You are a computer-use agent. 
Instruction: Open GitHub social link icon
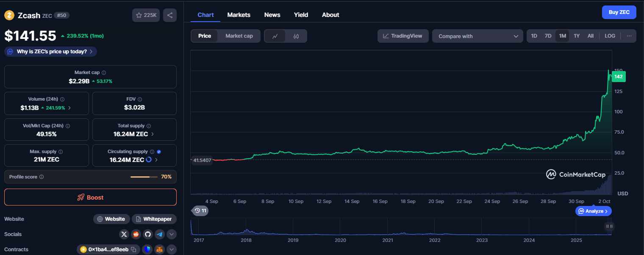(148, 234)
